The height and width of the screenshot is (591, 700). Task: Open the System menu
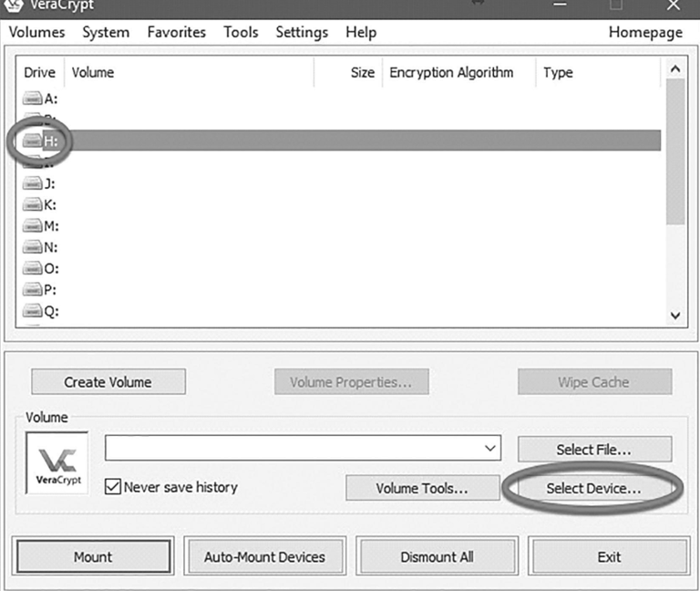[106, 32]
